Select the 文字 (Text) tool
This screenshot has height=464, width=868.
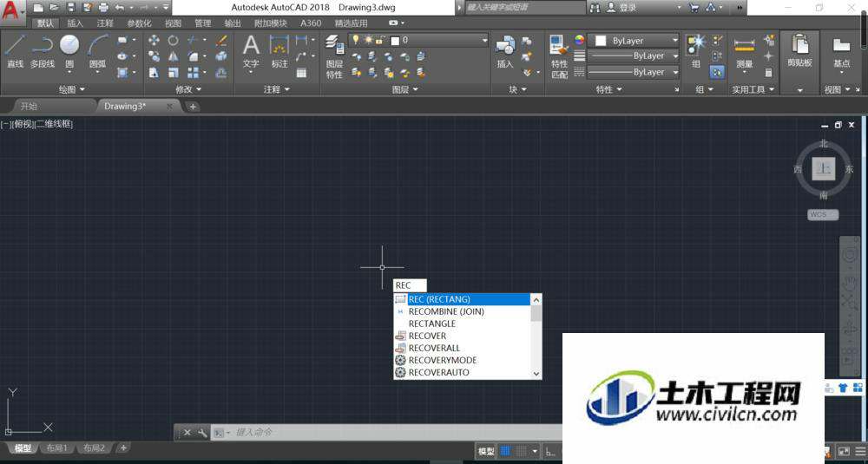(251, 51)
